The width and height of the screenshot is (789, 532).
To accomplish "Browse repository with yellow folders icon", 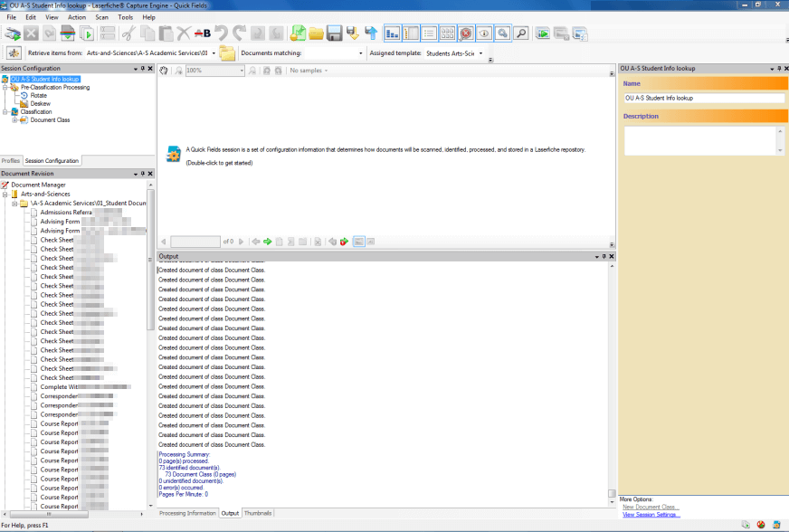I will click(227, 52).
